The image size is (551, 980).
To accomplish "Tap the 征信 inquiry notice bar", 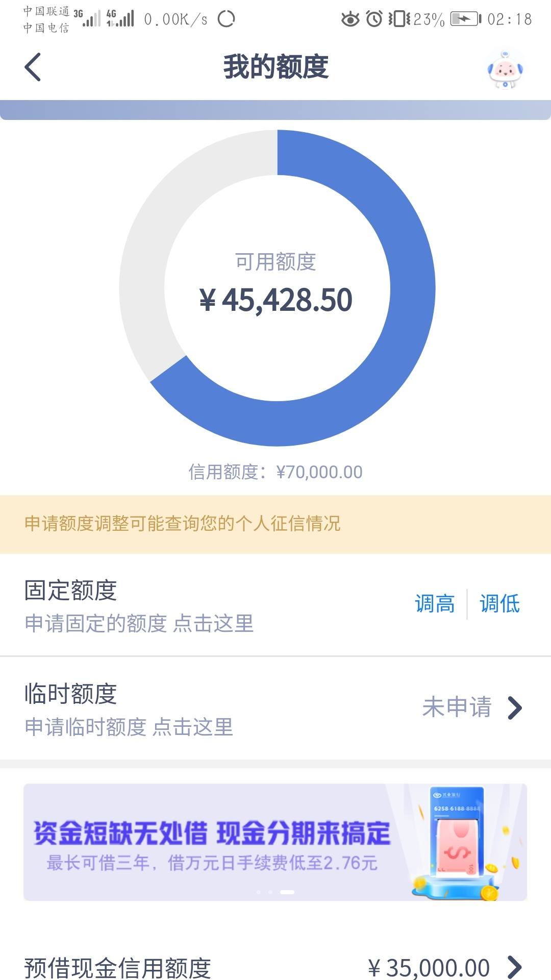I will (x=275, y=524).
